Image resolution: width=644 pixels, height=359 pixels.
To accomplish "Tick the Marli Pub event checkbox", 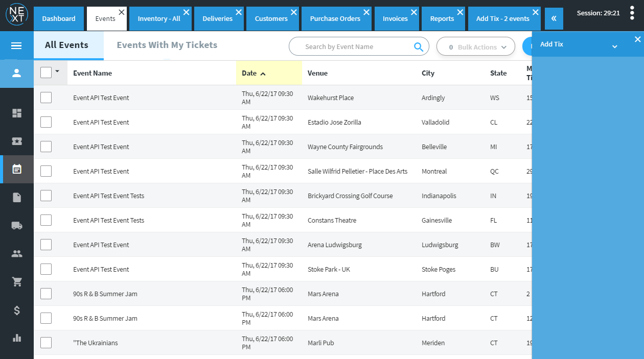I will pos(46,343).
